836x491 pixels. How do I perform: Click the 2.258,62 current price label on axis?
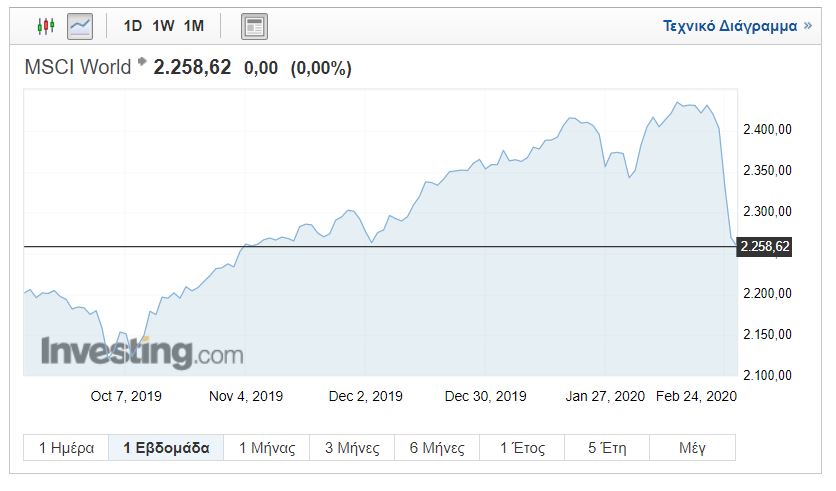point(764,247)
